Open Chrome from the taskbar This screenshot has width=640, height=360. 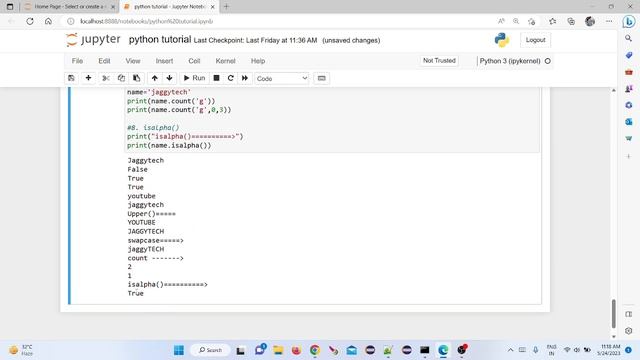click(x=315, y=350)
